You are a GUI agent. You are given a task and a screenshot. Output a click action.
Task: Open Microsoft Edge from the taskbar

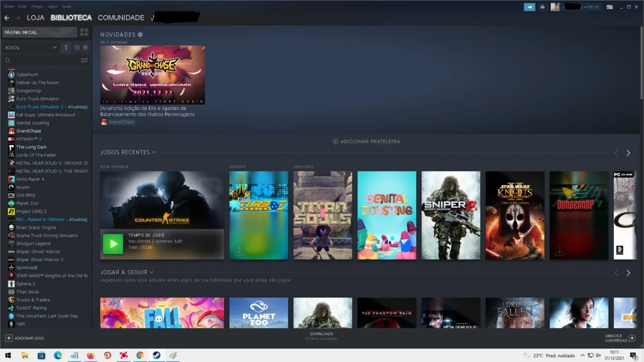pos(57,356)
